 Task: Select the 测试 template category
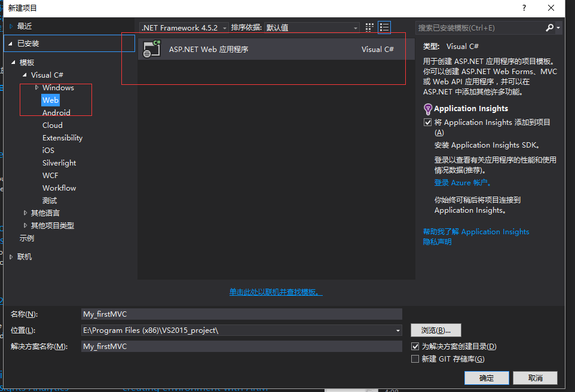point(50,201)
